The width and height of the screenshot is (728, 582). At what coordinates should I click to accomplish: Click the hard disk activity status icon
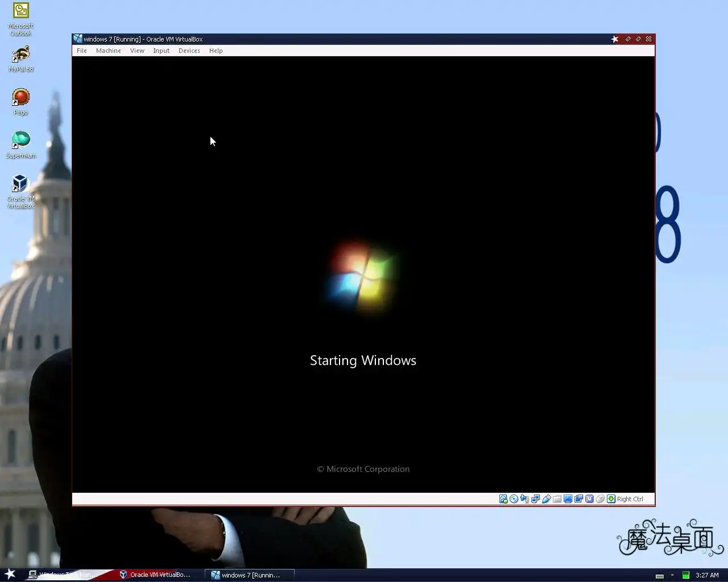(503, 499)
